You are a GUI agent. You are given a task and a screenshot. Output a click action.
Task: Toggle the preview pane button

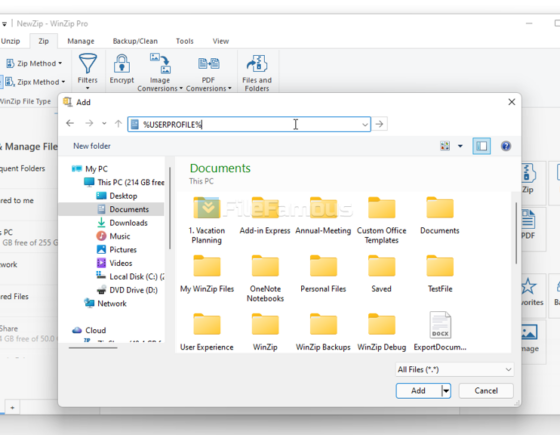481,146
